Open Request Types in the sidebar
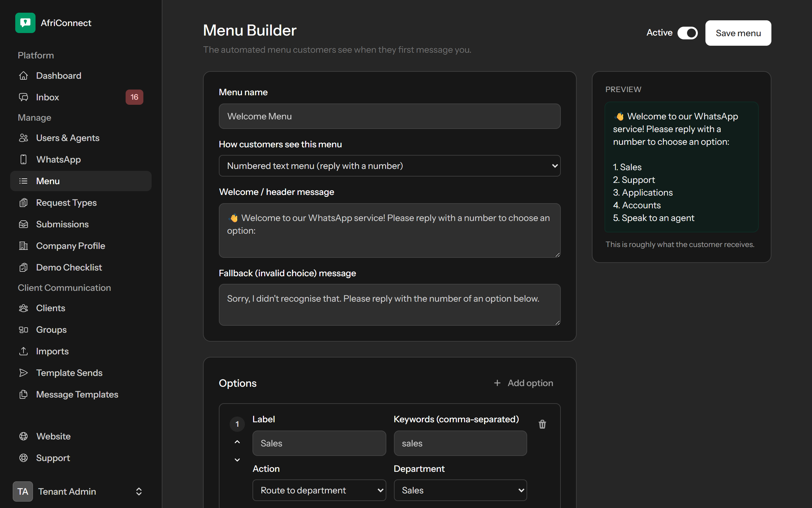The height and width of the screenshot is (508, 812). (81, 203)
